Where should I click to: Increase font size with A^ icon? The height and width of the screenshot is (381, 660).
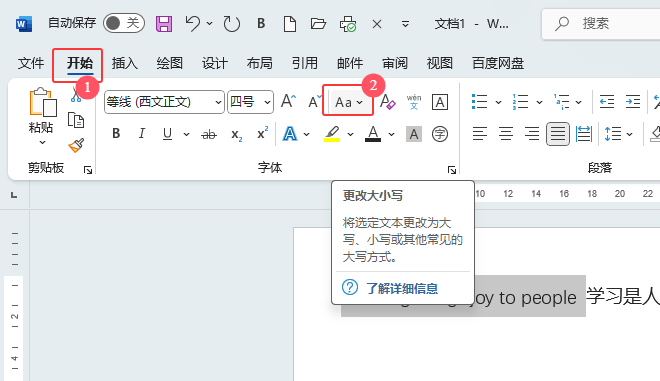pos(288,101)
